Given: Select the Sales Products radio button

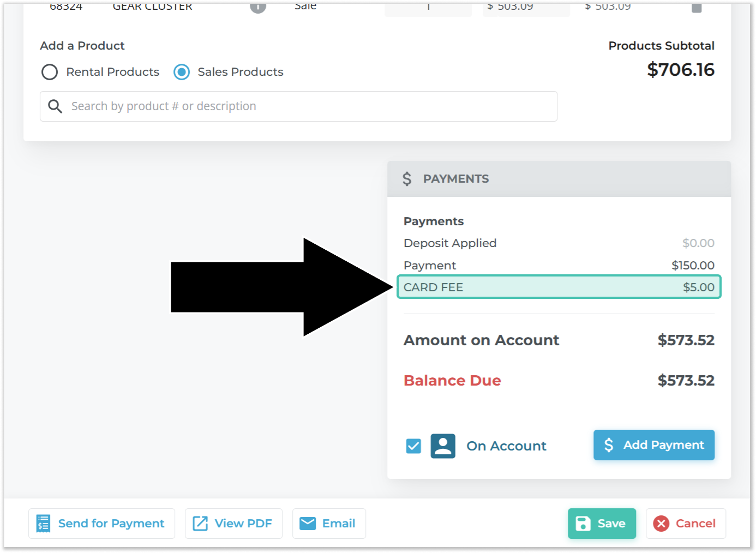Looking at the screenshot, I should click(x=182, y=72).
